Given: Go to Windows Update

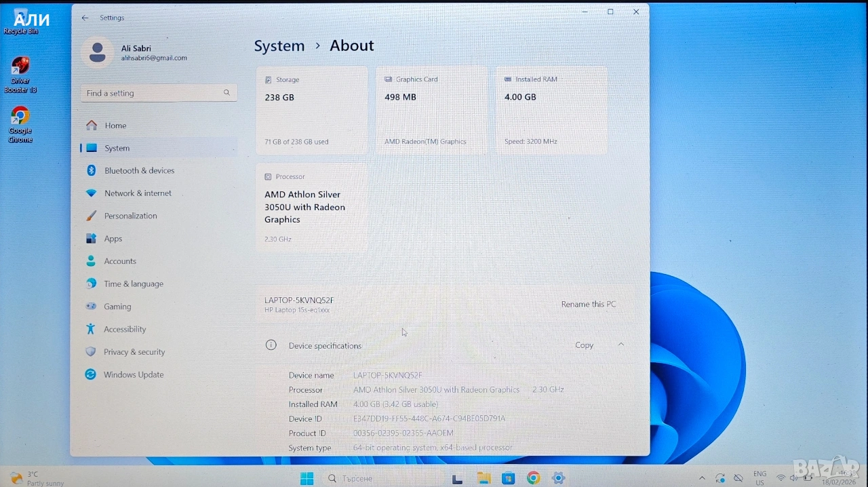Looking at the screenshot, I should tap(133, 374).
